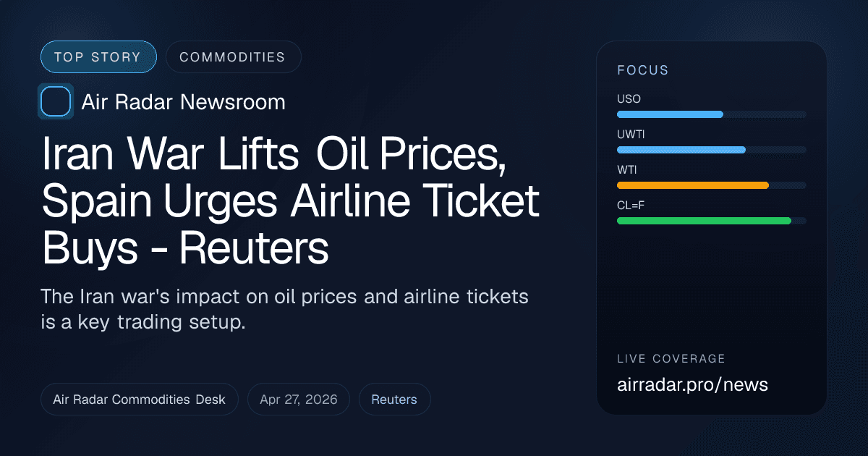The image size is (868, 456).
Task: Click the orange WTI progress bar
Action: pyautogui.click(x=692, y=185)
